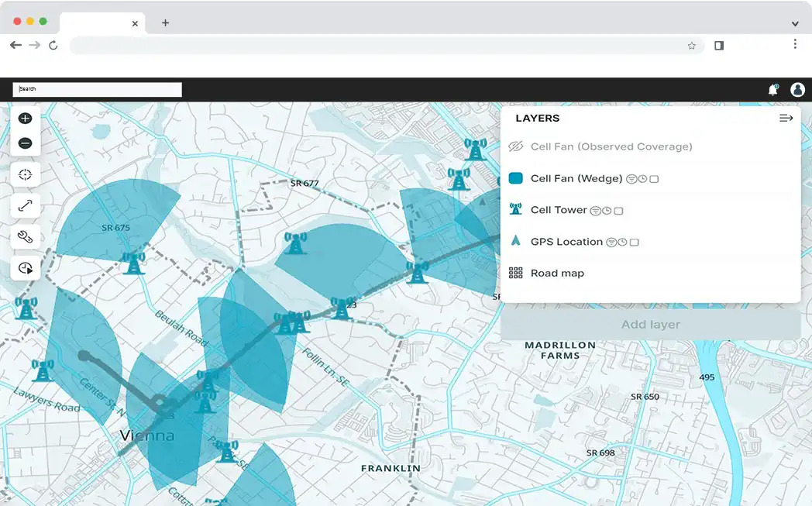Image resolution: width=812 pixels, height=506 pixels.
Task: Click the filter icon for Cell Tower
Action: pyautogui.click(x=595, y=211)
